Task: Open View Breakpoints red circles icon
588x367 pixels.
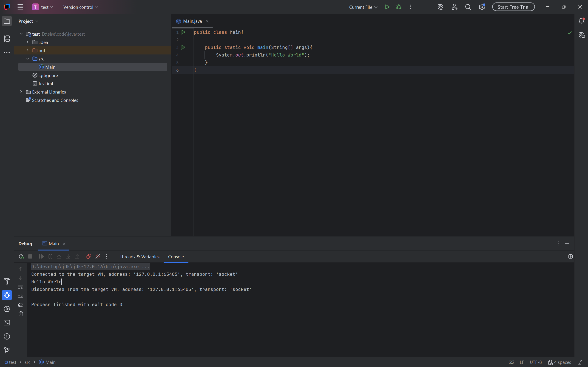Action: click(x=88, y=256)
